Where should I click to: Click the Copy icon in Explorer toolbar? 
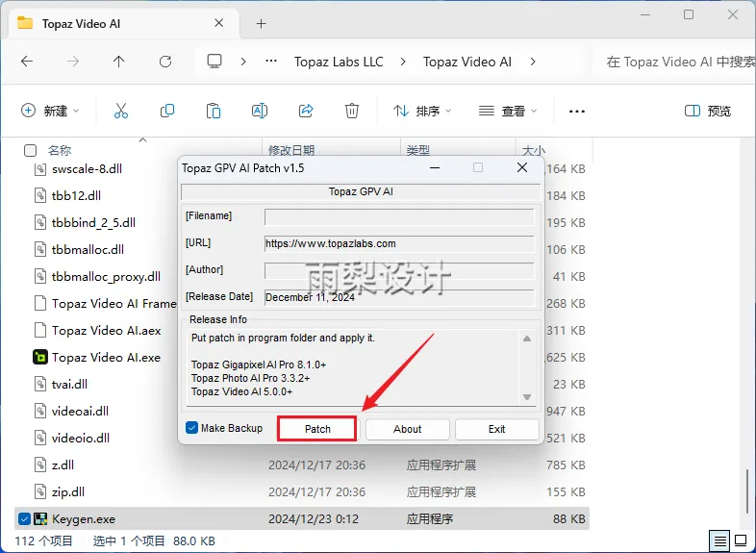(x=166, y=111)
